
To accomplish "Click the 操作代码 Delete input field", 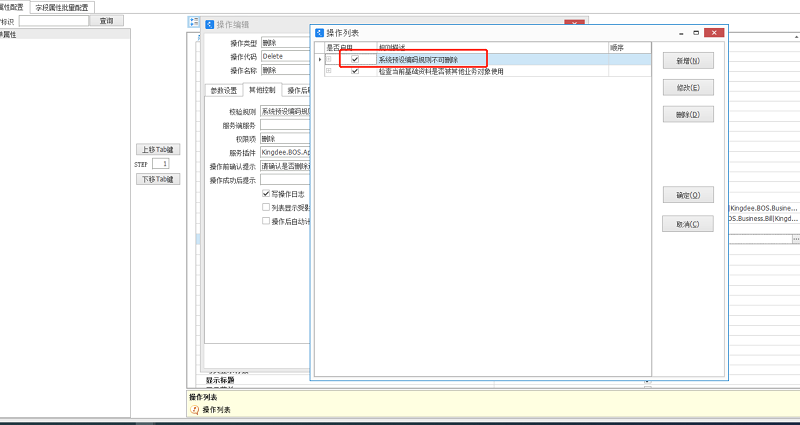I will pyautogui.click(x=286, y=57).
